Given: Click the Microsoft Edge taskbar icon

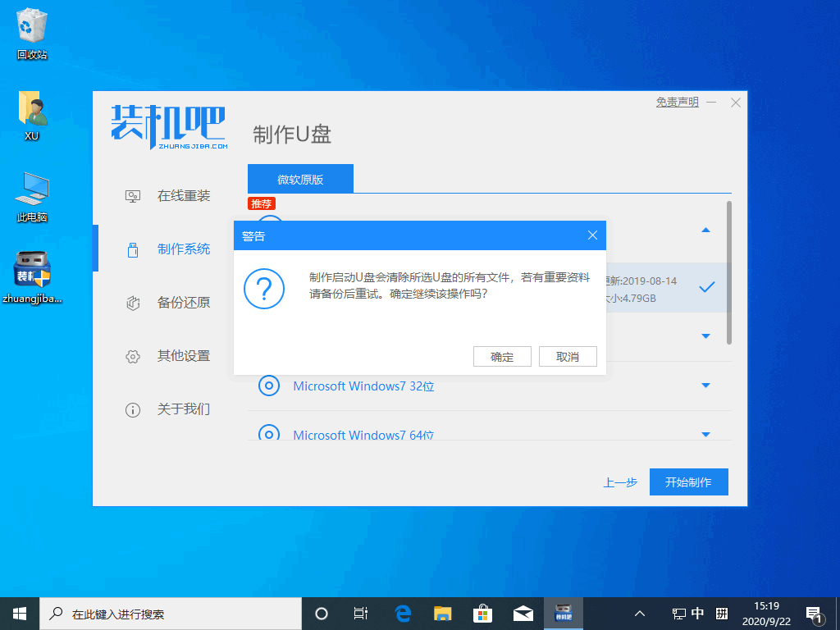Looking at the screenshot, I should click(401, 613).
